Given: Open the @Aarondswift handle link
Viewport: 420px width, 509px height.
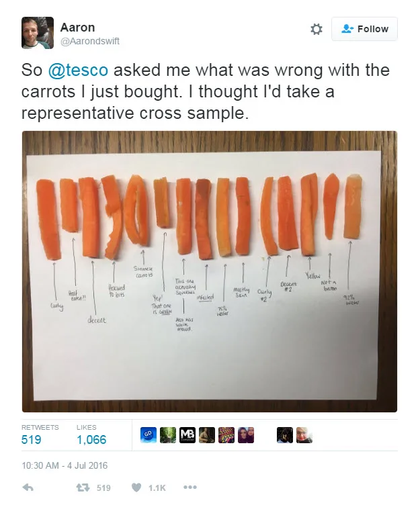Looking at the screenshot, I should point(89,41).
